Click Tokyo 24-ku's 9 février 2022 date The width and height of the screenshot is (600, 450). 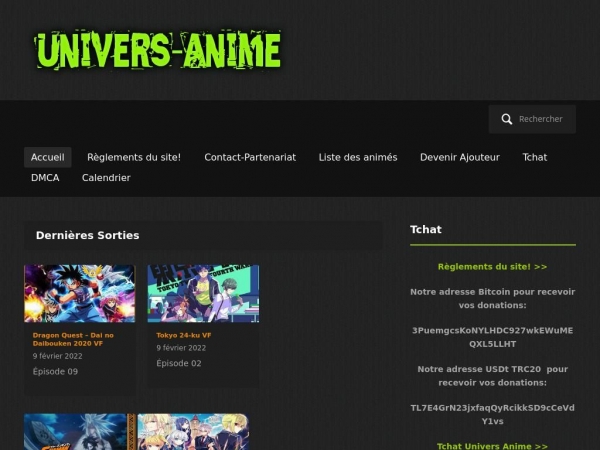[x=181, y=348]
